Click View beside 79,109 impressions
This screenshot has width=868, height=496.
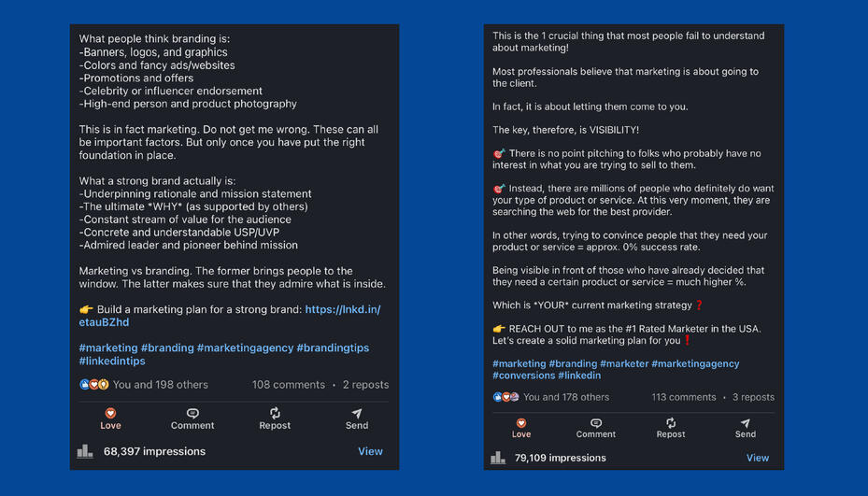[x=758, y=458]
